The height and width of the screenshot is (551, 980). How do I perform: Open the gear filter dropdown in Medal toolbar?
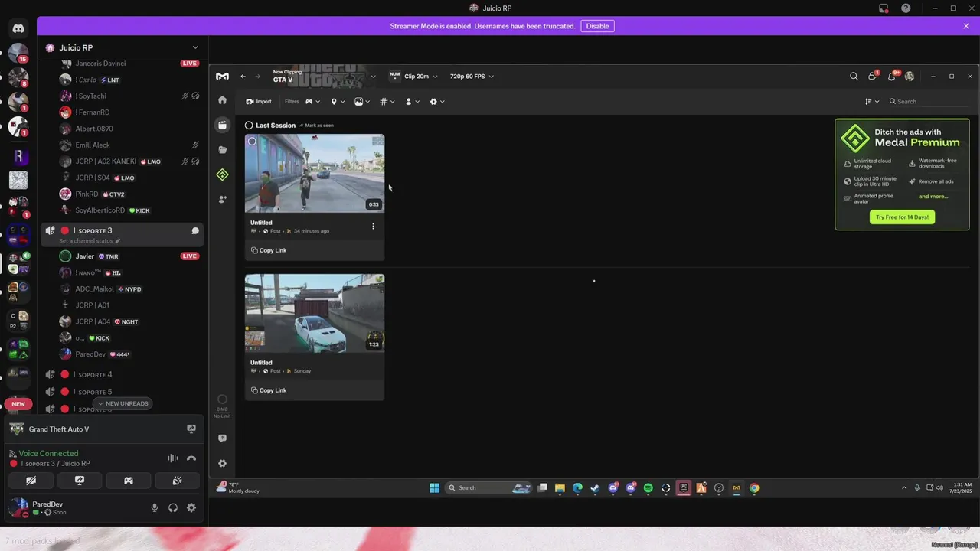coord(437,102)
